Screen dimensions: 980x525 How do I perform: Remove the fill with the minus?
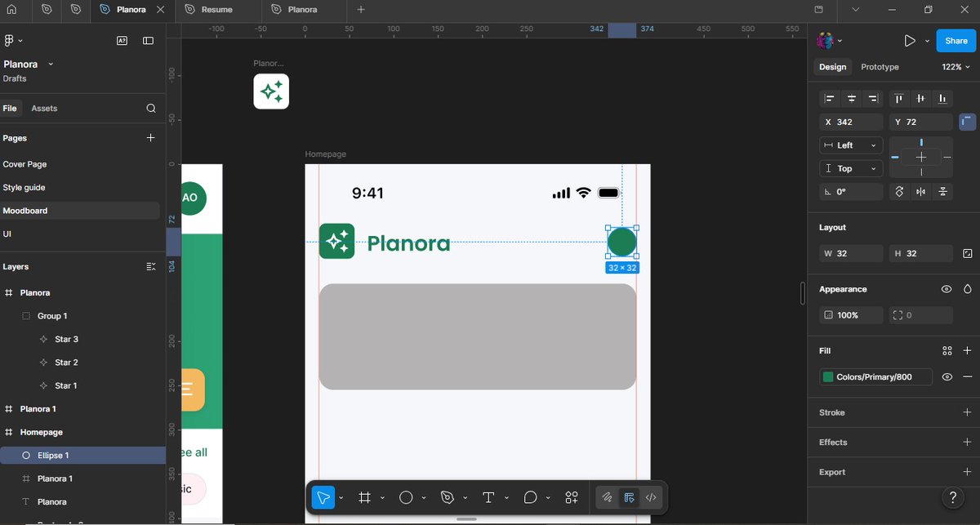(968, 377)
